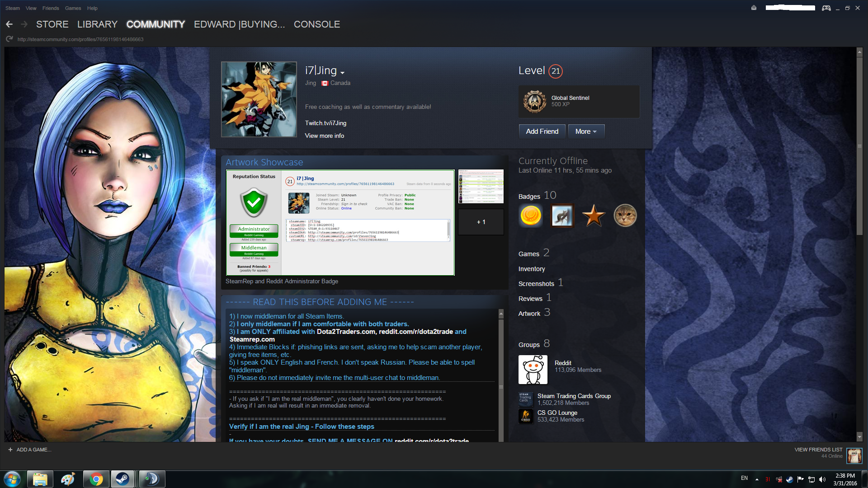Open the Twitch.tv/i7Jing link

[x=325, y=123]
